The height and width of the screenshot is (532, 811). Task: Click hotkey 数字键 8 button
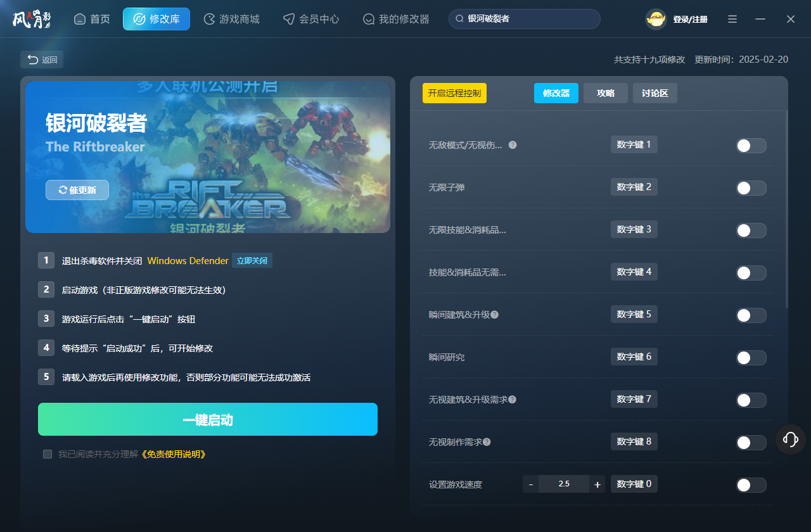[634, 441]
